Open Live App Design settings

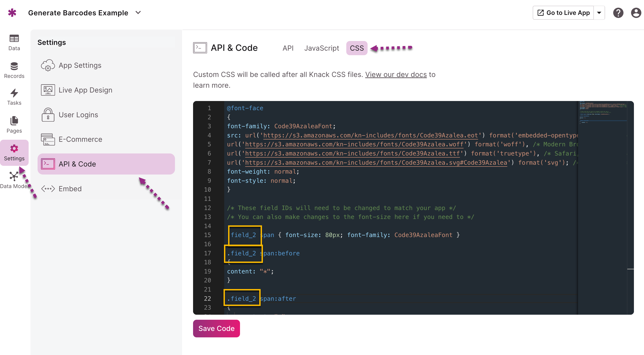pyautogui.click(x=85, y=90)
